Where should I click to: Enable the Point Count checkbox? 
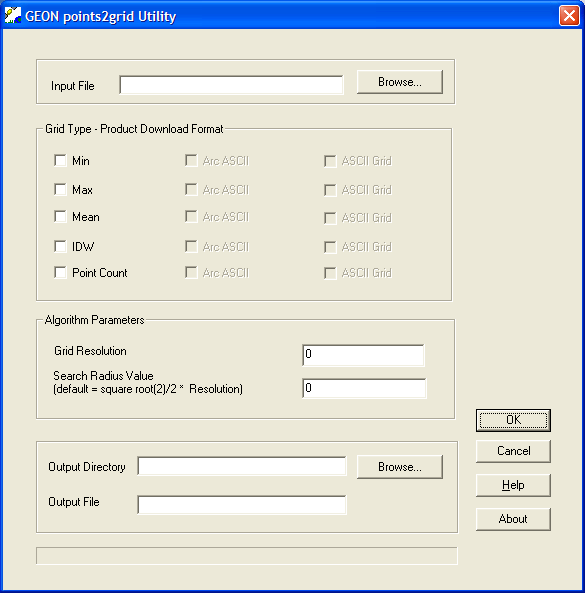[x=61, y=273]
